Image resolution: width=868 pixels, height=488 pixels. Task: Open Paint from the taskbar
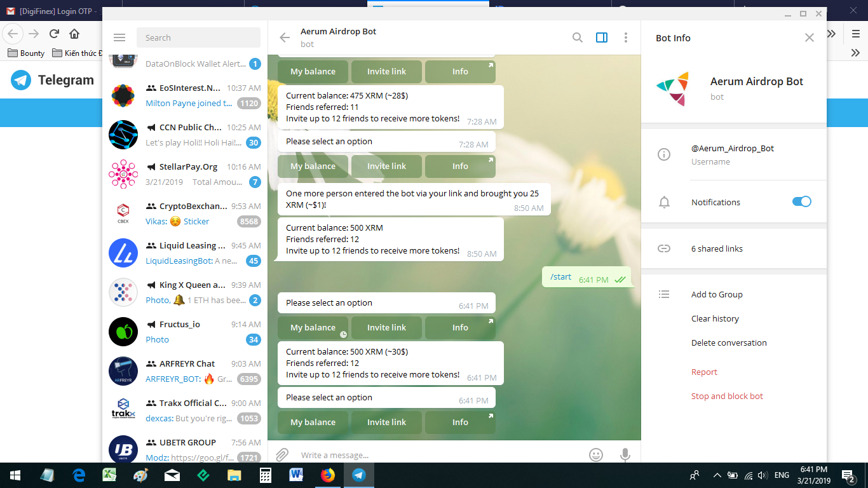click(x=141, y=475)
